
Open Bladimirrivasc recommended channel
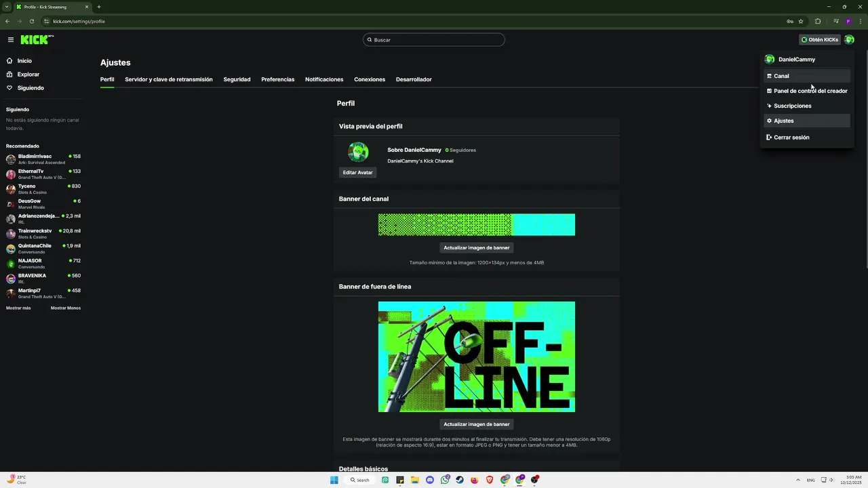pos(43,159)
